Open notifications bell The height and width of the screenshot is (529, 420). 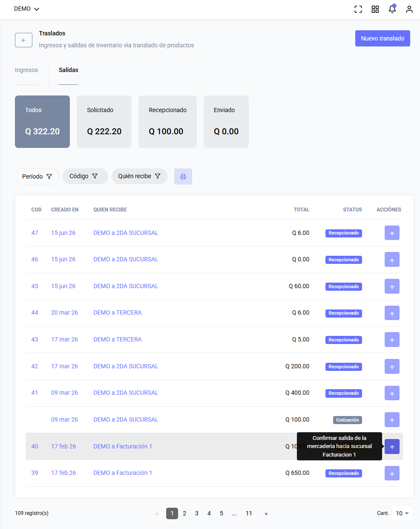point(392,9)
